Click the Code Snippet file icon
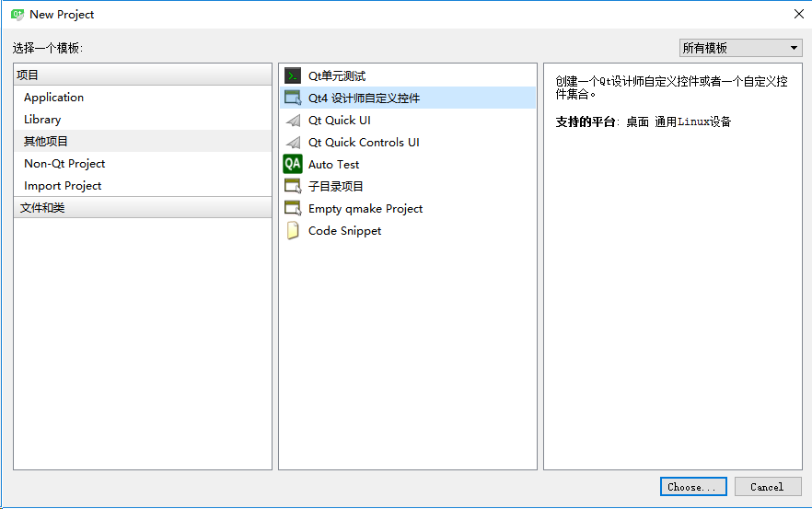This screenshot has height=509, width=812. (x=293, y=230)
